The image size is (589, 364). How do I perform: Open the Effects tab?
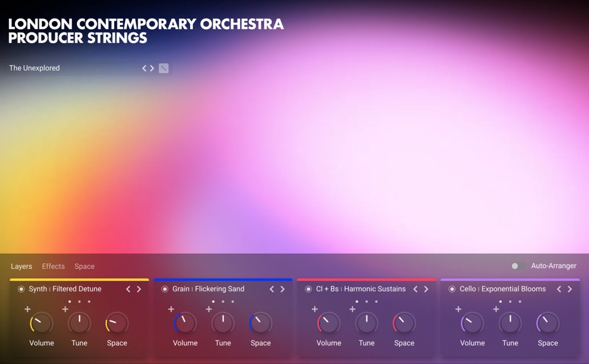coord(53,266)
